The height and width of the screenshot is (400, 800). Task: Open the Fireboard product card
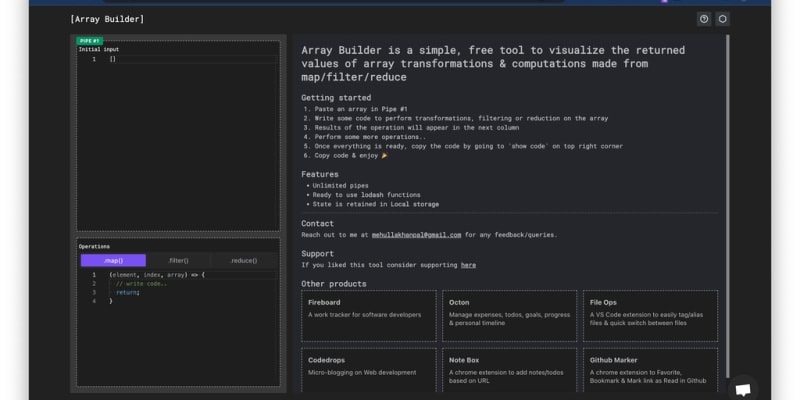(369, 316)
